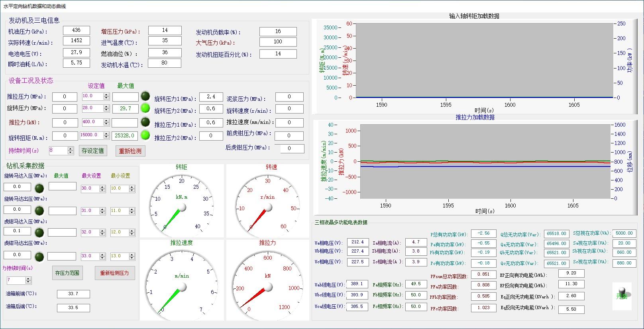Image resolution: width=644 pixels, height=329 pixels.
Task: Click the 输入轴转矩加载数据 chart plot area
Action: [484, 60]
